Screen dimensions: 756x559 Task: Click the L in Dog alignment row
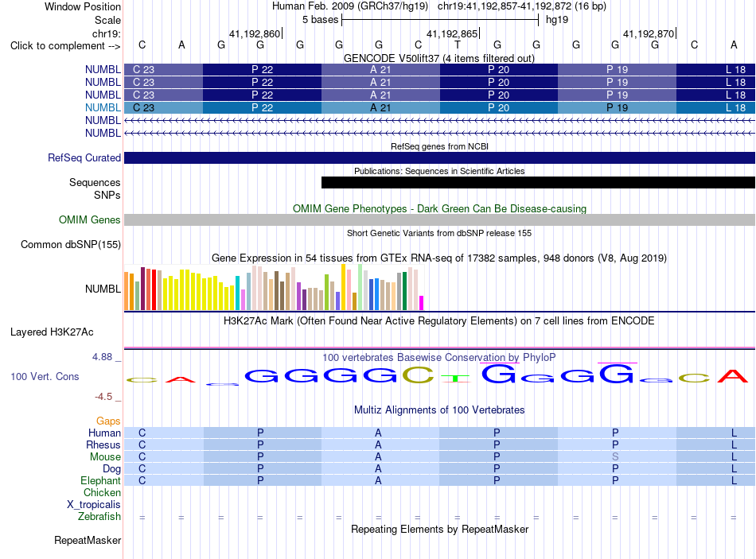tap(734, 469)
